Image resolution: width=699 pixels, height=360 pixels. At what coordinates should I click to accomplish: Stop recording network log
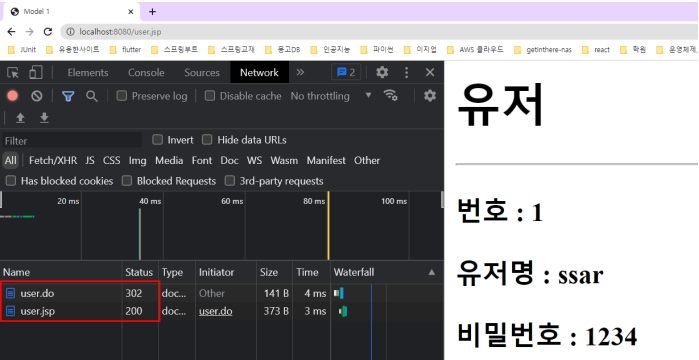click(x=12, y=96)
